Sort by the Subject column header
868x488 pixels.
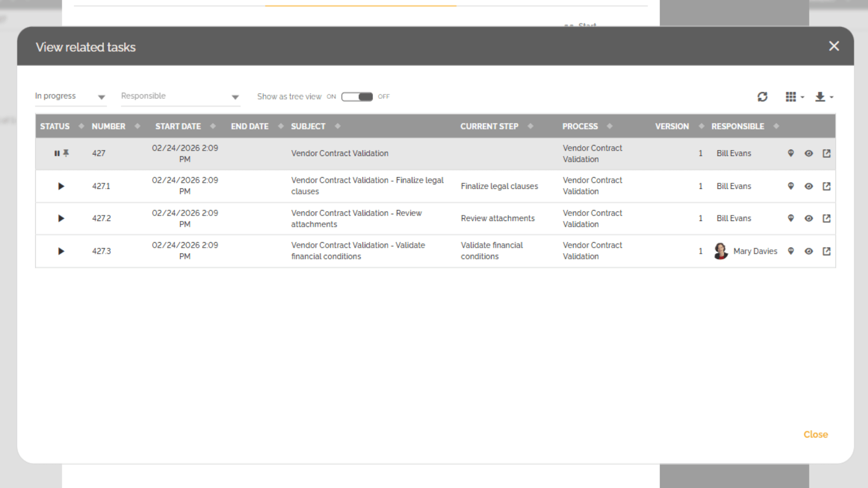308,127
